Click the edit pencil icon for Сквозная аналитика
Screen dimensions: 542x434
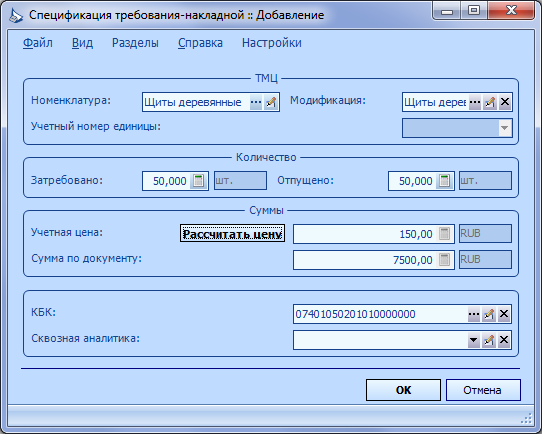point(489,340)
